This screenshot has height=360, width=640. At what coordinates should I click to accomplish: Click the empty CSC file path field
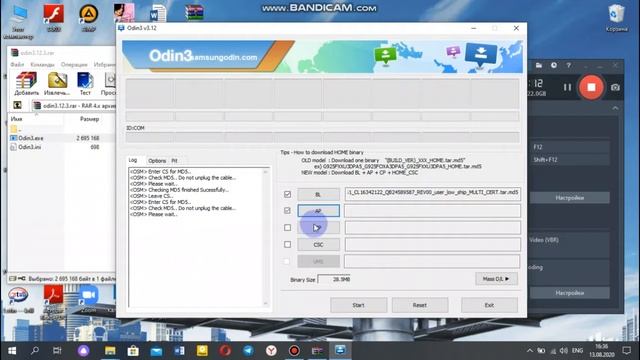432,244
